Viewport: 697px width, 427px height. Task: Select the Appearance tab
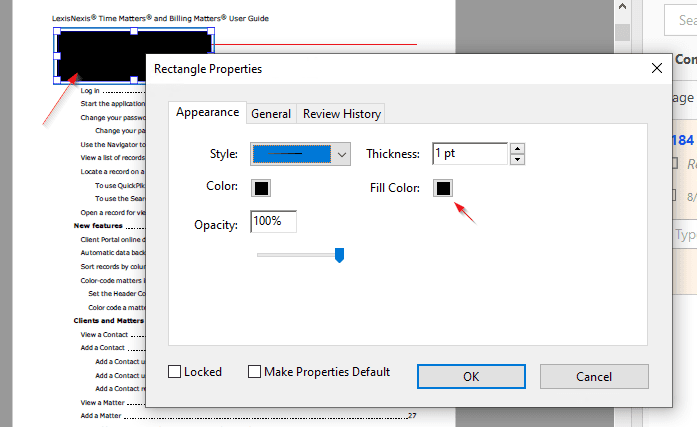pos(207,112)
